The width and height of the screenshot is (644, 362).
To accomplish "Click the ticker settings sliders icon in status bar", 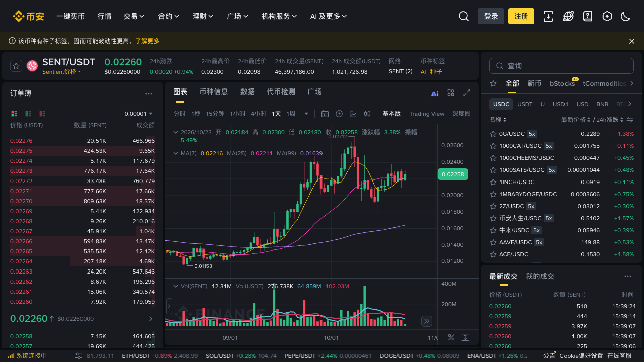I will click(78, 356).
